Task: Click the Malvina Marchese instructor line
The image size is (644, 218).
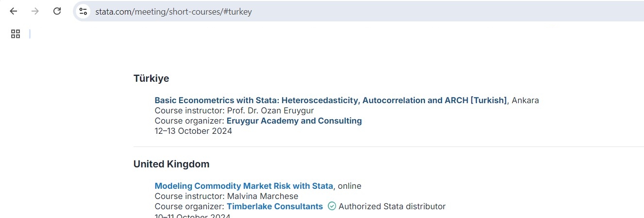Action: point(226,196)
